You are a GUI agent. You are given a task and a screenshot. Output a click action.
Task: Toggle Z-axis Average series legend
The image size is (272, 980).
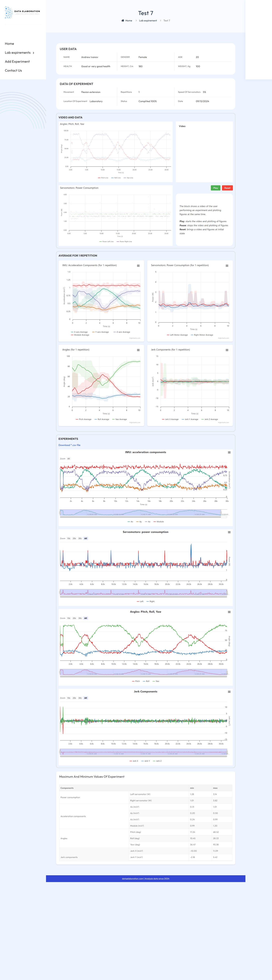coord(122,332)
